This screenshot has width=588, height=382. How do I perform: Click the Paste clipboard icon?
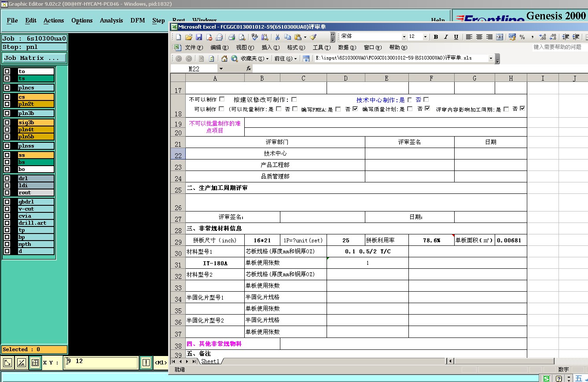[x=298, y=37]
